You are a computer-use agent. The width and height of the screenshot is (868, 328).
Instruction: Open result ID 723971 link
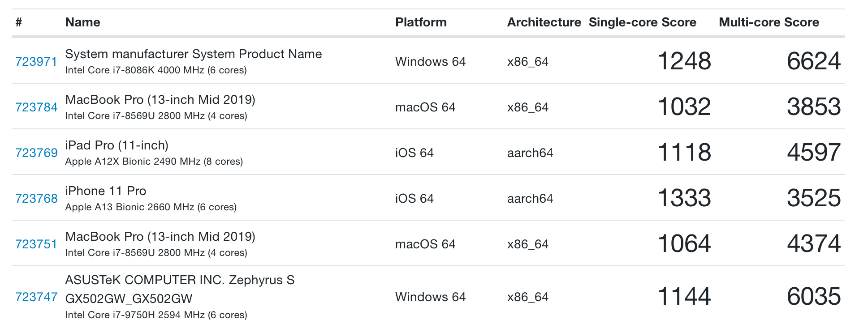pyautogui.click(x=36, y=62)
